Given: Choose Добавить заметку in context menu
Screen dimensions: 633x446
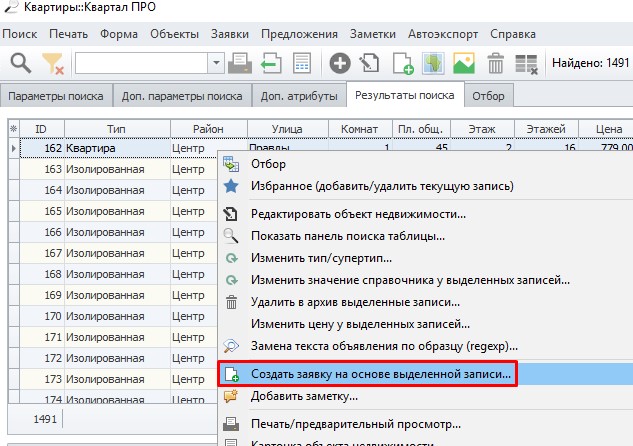Looking at the screenshot, I should click(x=425, y=396).
